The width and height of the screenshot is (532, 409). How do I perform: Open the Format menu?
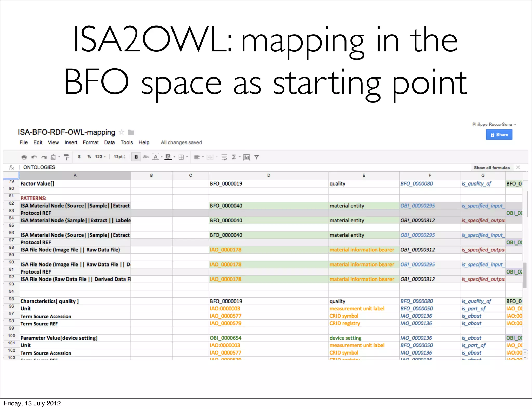tap(91, 142)
